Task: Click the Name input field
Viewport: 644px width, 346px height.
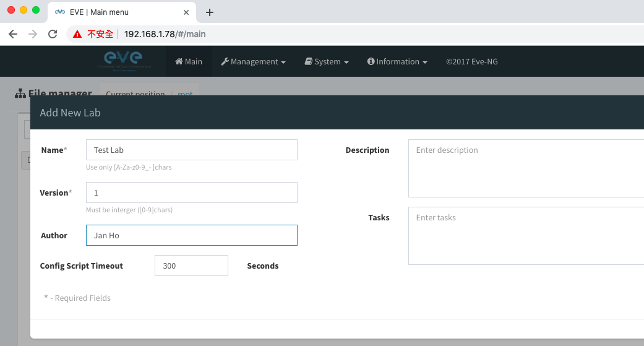Action: click(191, 150)
